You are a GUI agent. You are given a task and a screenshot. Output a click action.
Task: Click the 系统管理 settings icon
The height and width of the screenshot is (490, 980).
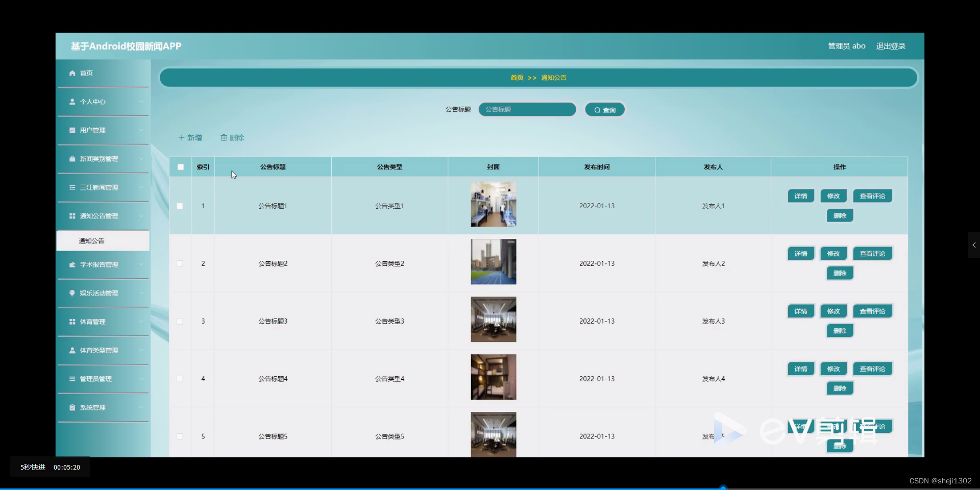[72, 407]
